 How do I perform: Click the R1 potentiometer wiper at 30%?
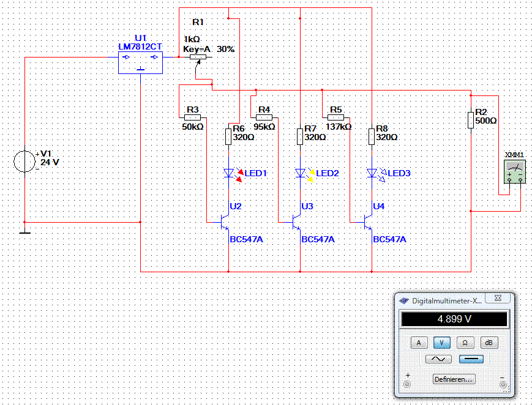pyautogui.click(x=198, y=62)
